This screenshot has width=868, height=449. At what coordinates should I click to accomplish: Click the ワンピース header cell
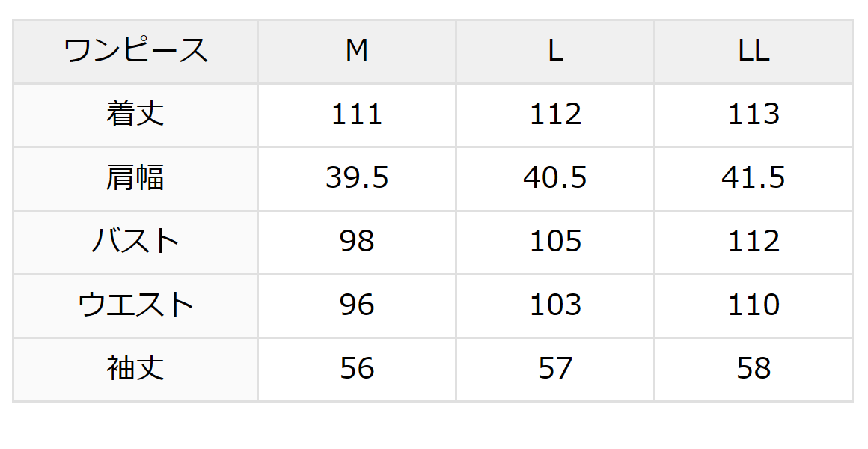tap(135, 51)
